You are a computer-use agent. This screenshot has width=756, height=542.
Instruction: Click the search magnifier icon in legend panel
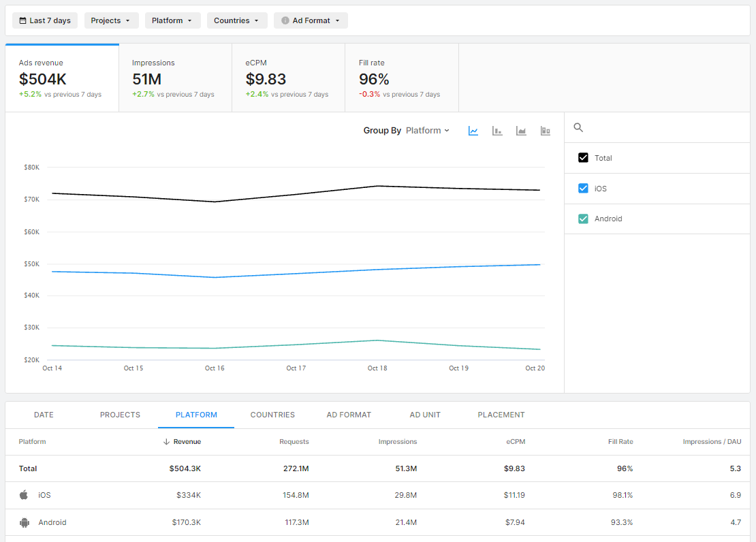click(x=579, y=127)
